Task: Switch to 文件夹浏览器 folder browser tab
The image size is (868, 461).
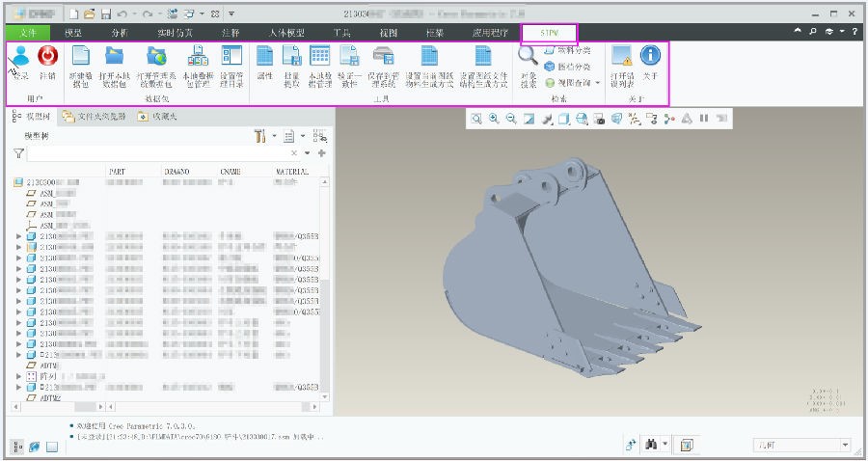Action: (x=95, y=117)
